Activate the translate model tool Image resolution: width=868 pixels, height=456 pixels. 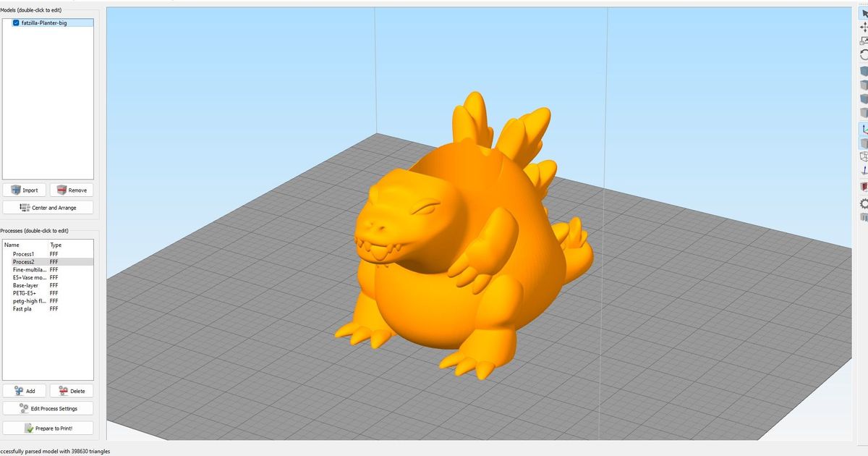coord(863,27)
